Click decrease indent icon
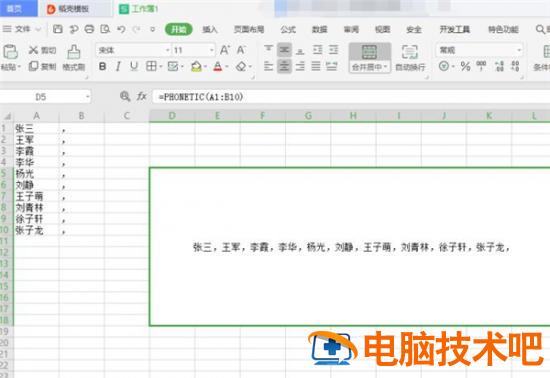Screen dimensions: 550x378 point(317,50)
